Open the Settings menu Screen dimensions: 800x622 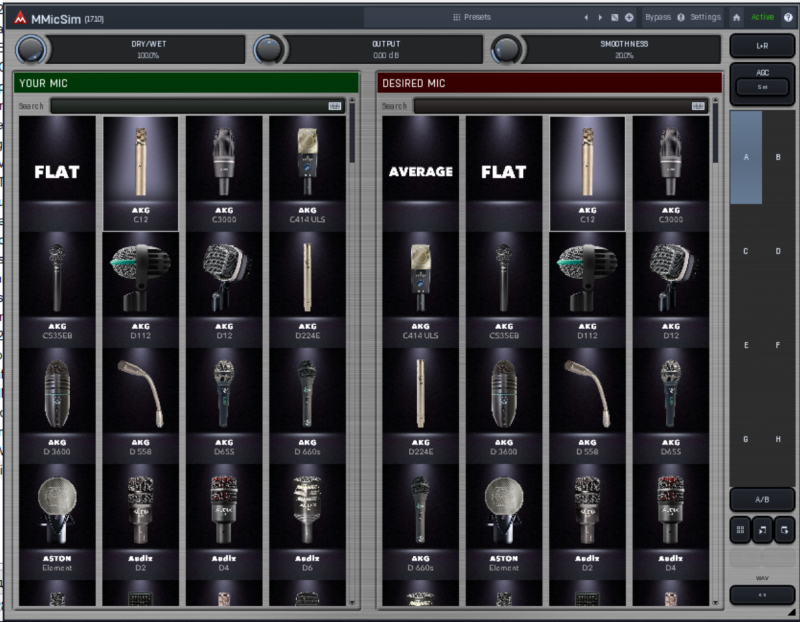[x=706, y=17]
